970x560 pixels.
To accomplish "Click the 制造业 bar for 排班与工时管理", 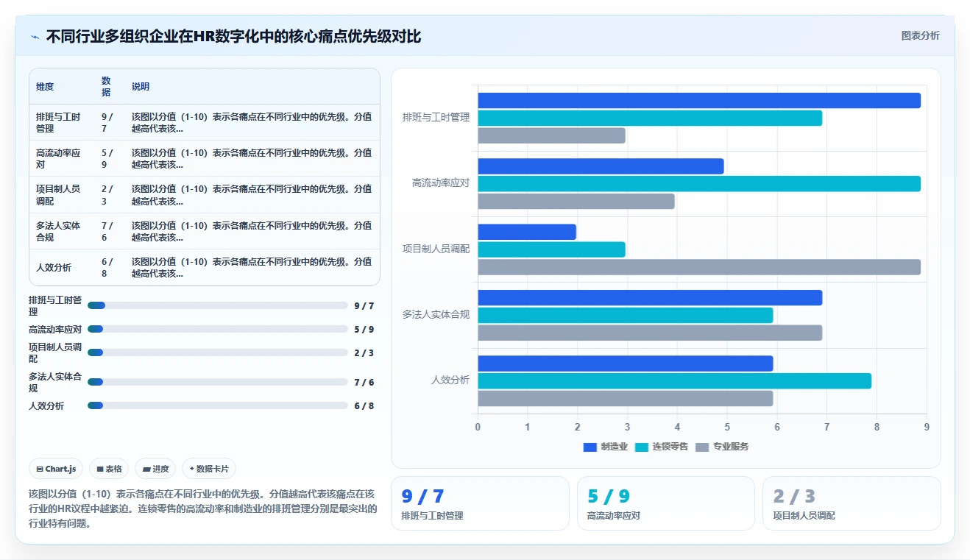I will point(699,101).
